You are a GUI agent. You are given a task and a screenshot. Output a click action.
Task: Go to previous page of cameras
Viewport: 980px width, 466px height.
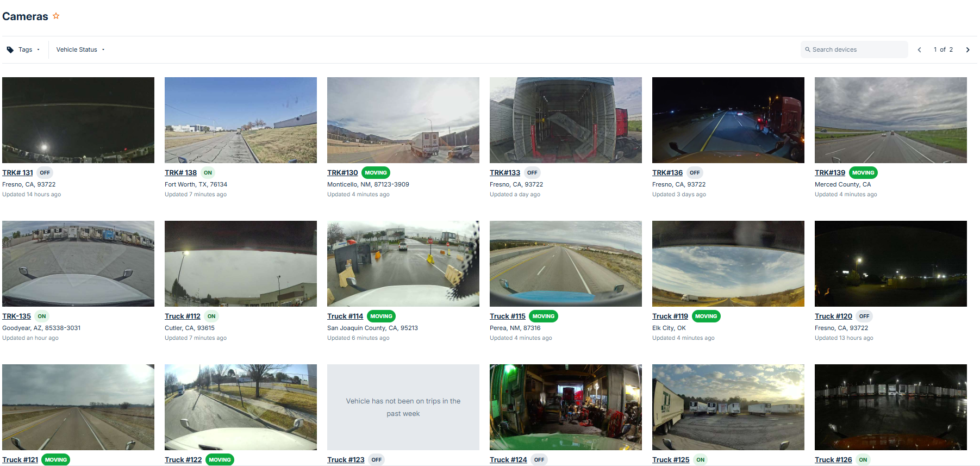point(919,50)
